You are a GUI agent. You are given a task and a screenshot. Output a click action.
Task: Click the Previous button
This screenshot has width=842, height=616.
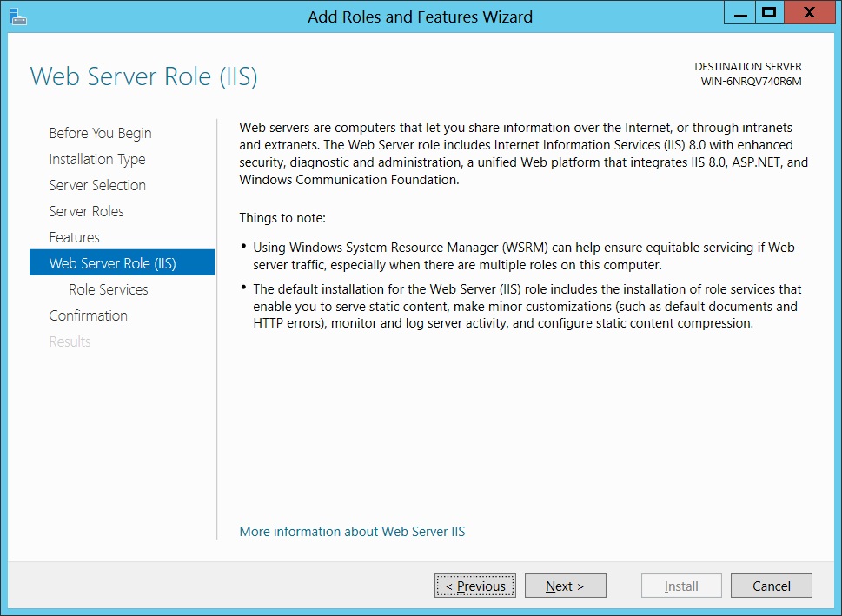tap(475, 586)
